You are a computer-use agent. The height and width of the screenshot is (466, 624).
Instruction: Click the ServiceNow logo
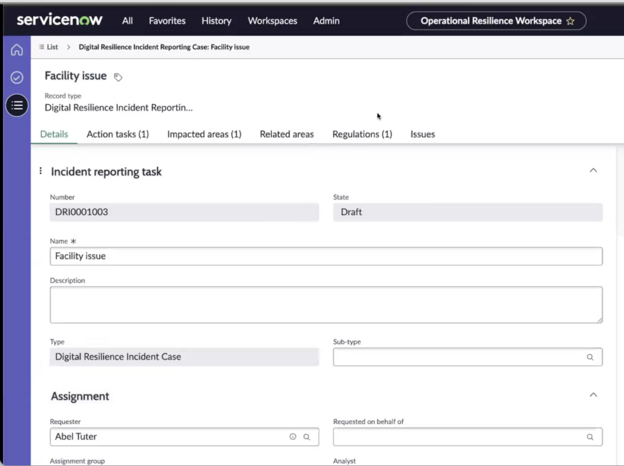click(59, 20)
